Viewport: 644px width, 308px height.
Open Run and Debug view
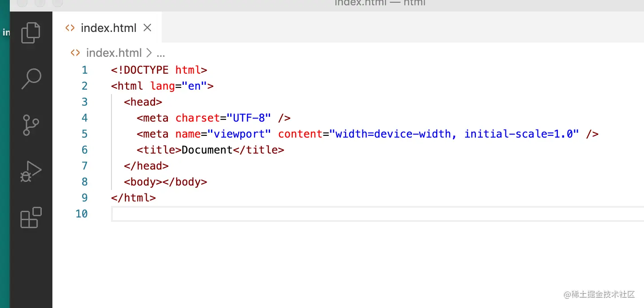click(x=31, y=171)
